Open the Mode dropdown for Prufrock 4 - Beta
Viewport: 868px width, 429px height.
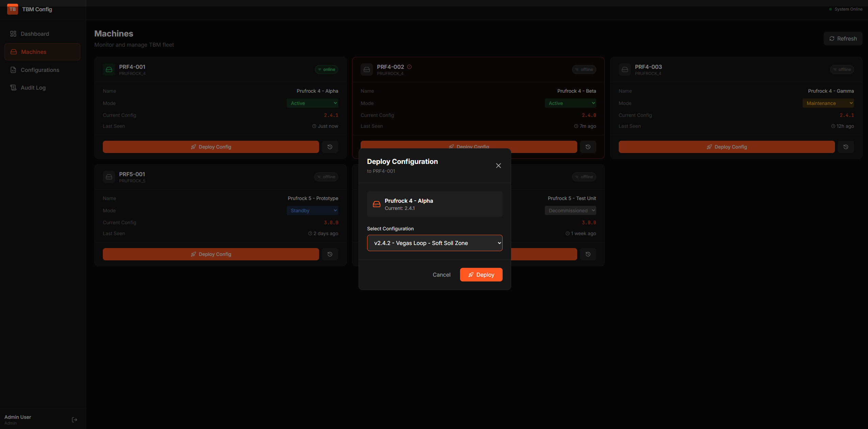(x=570, y=103)
